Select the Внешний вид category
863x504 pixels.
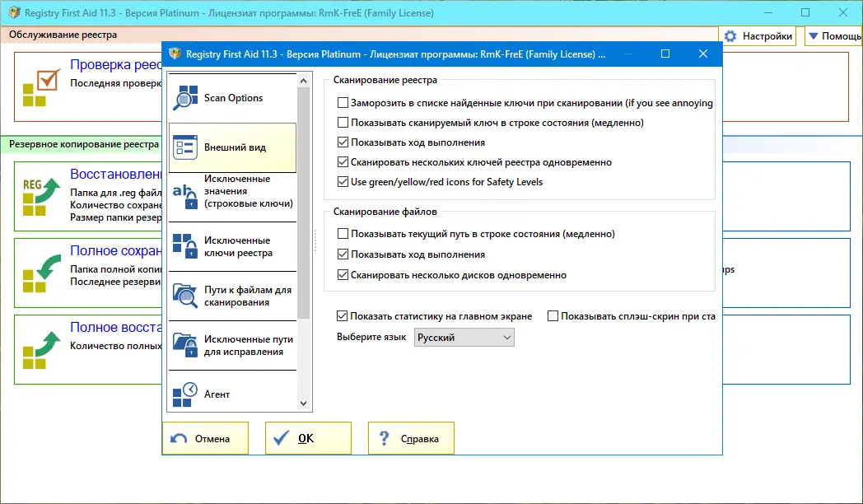coord(233,147)
